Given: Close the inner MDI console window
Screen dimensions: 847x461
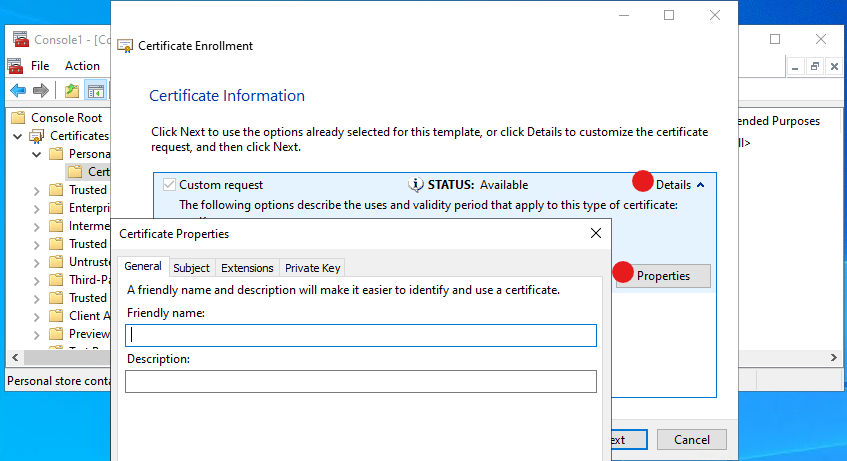Looking at the screenshot, I should (834, 66).
